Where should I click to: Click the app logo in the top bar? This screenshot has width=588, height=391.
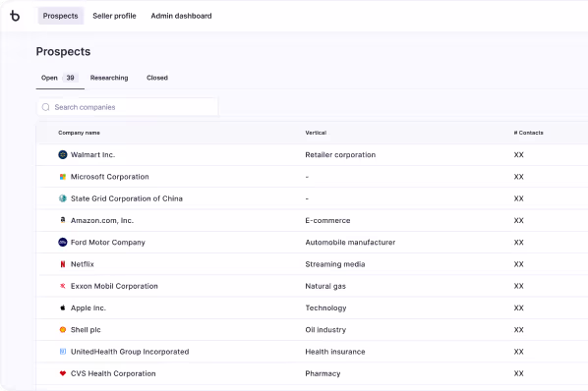click(x=15, y=16)
